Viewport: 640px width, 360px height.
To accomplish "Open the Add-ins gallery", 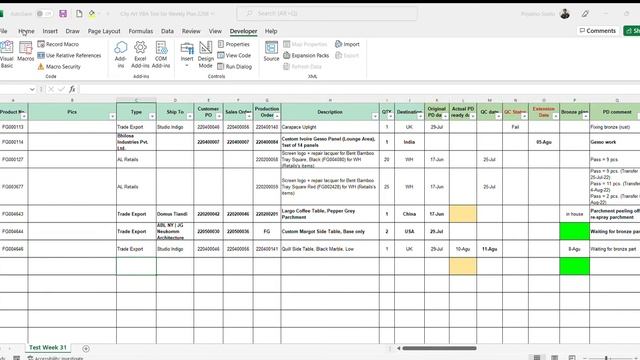I will 120,54.
